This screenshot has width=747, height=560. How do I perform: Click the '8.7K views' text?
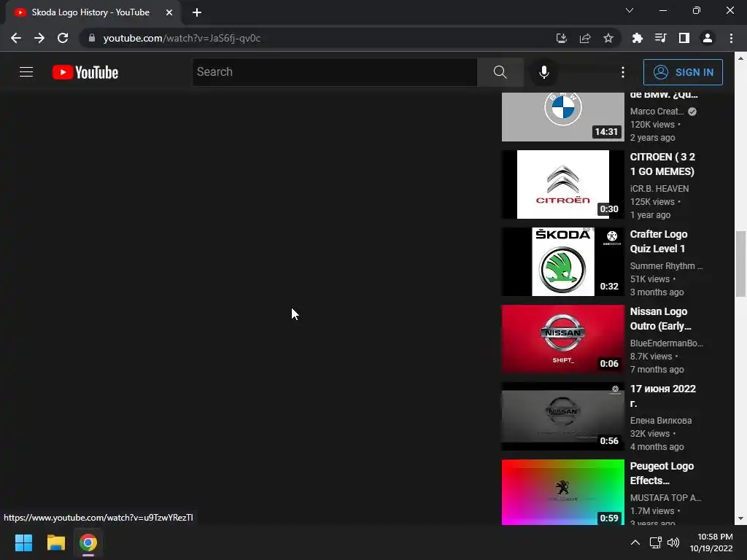[x=651, y=356]
